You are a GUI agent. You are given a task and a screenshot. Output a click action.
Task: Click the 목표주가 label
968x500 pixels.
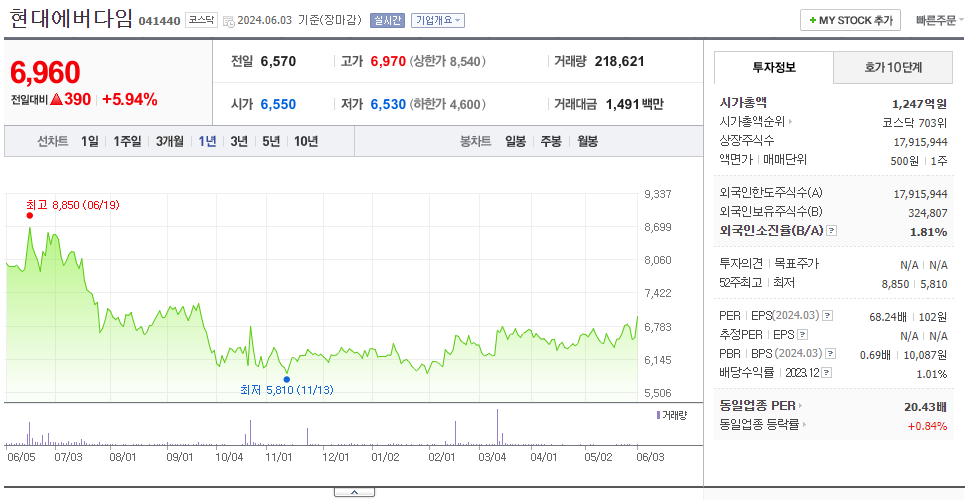(796, 264)
